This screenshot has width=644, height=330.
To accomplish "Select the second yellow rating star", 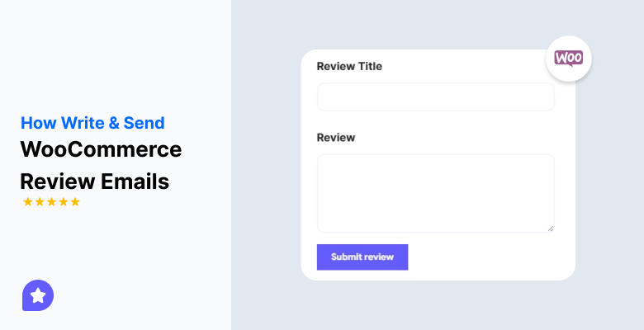I will pos(40,202).
